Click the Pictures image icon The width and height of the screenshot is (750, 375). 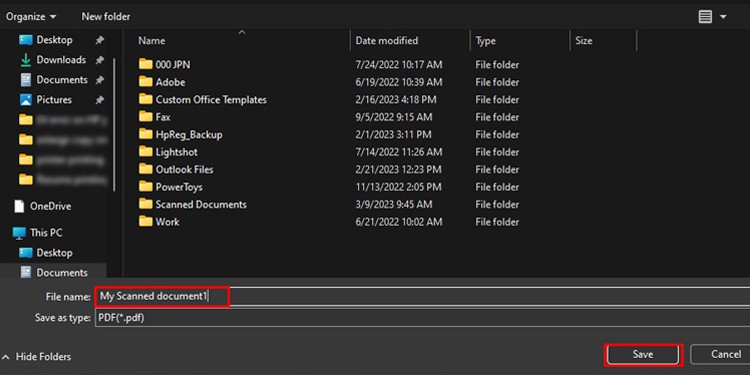click(x=26, y=100)
